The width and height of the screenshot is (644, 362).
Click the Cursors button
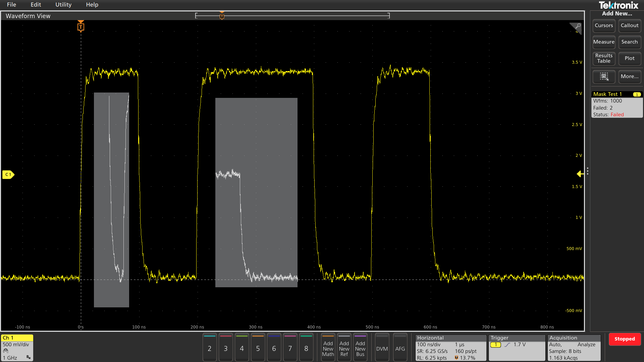click(x=603, y=25)
